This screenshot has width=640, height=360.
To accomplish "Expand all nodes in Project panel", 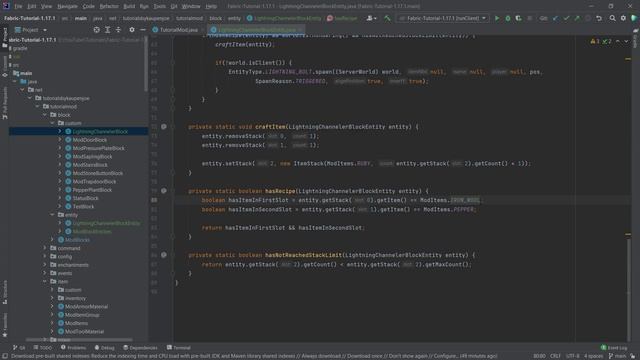I will [x=107, y=30].
